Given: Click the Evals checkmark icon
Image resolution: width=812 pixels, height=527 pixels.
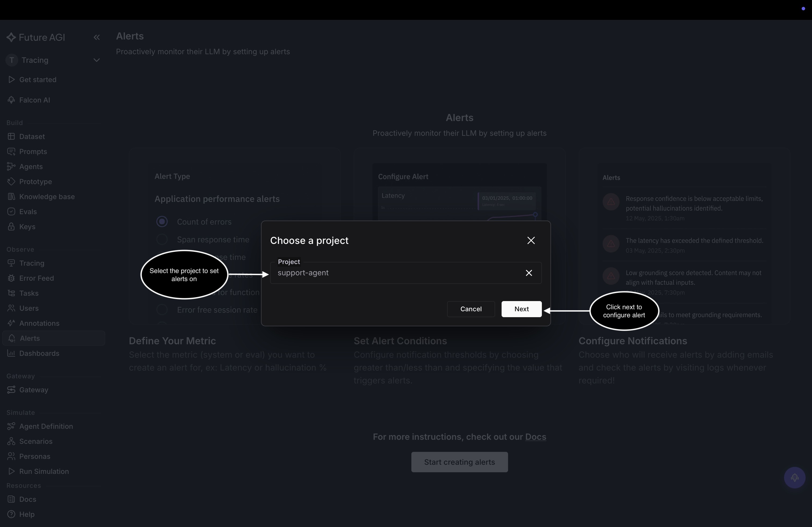Looking at the screenshot, I should pyautogui.click(x=11, y=211).
